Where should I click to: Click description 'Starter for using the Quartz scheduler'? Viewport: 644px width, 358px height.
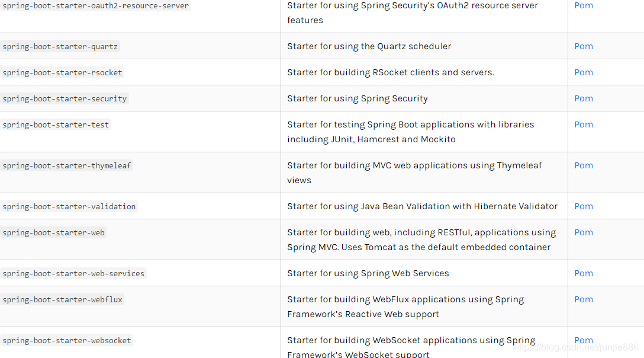369,46
